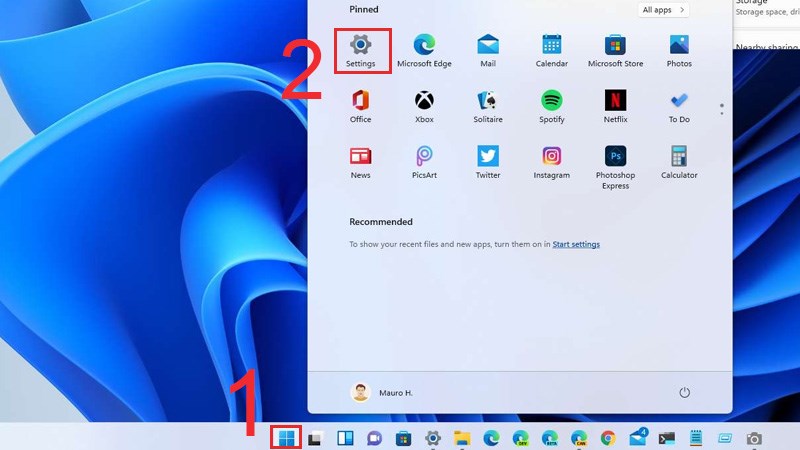Open the Chat icon on the taskbar
800x450 pixels.
[374, 438]
